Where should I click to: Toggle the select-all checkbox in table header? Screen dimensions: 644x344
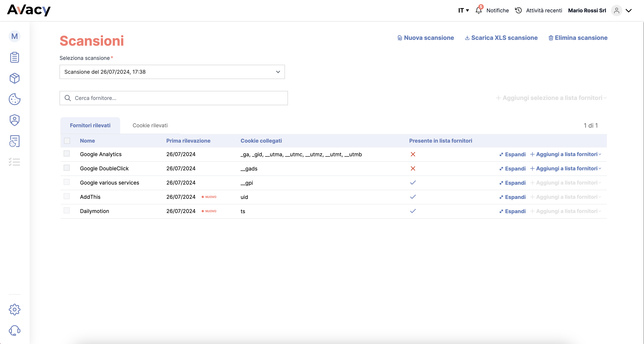(67, 141)
